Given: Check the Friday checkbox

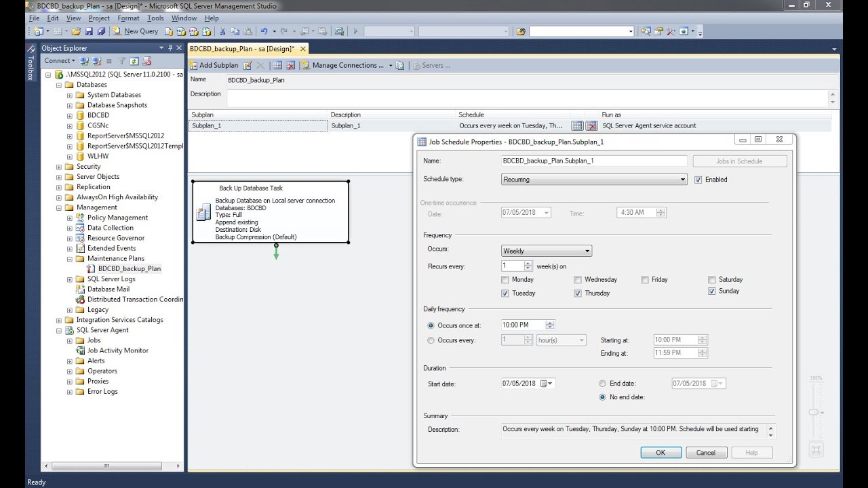Looking at the screenshot, I should coord(645,279).
